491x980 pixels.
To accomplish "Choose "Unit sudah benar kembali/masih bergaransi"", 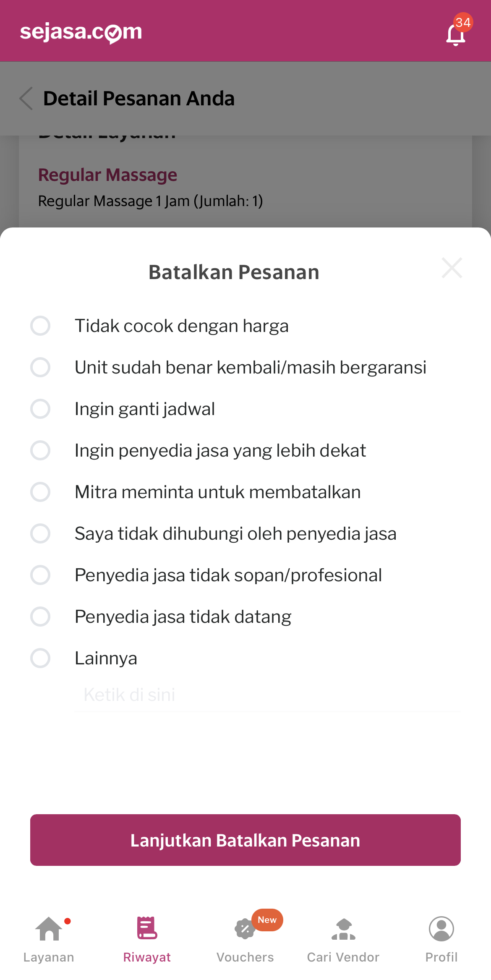I will click(40, 367).
